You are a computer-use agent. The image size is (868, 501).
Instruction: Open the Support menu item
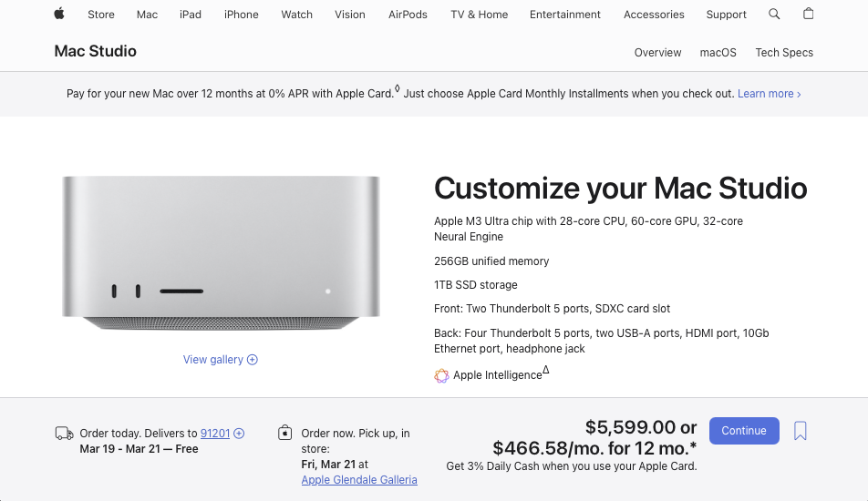click(725, 15)
